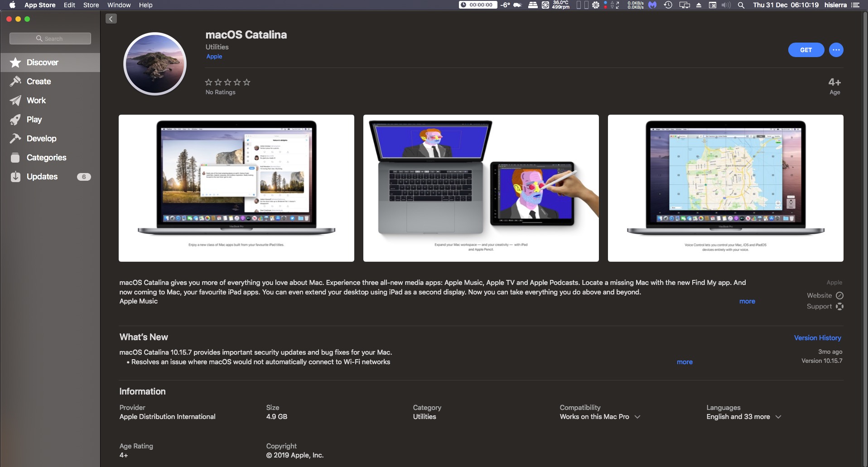The image size is (868, 467).
Task: Open the App Store menu
Action: pyautogui.click(x=40, y=5)
